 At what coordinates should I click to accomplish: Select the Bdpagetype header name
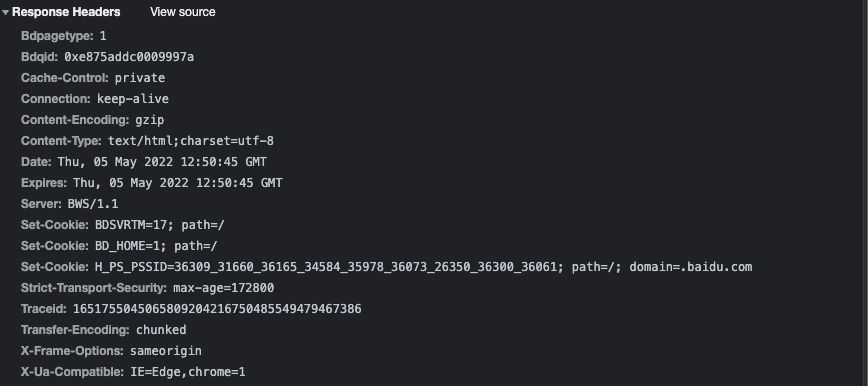57,36
